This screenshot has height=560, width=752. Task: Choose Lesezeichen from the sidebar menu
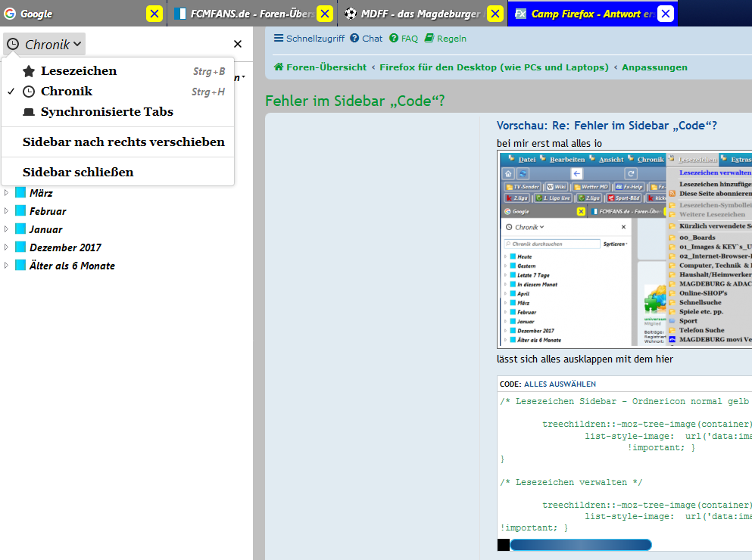click(x=118, y=71)
